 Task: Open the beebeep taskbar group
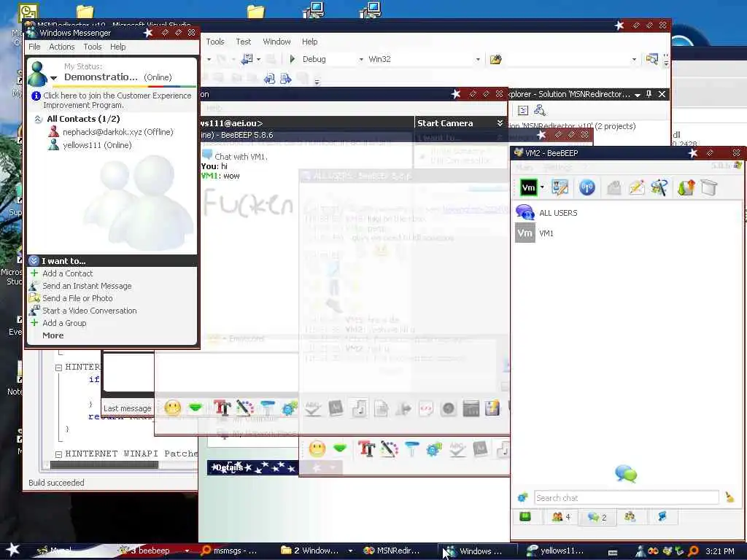pyautogui.click(x=152, y=551)
